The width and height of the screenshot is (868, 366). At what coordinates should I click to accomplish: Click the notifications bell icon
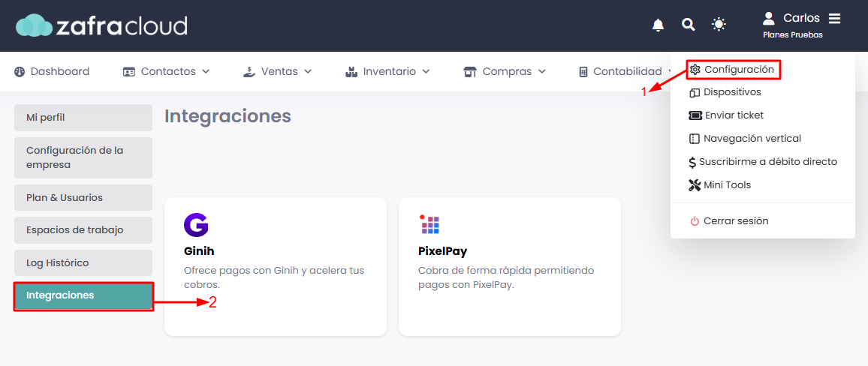click(659, 25)
